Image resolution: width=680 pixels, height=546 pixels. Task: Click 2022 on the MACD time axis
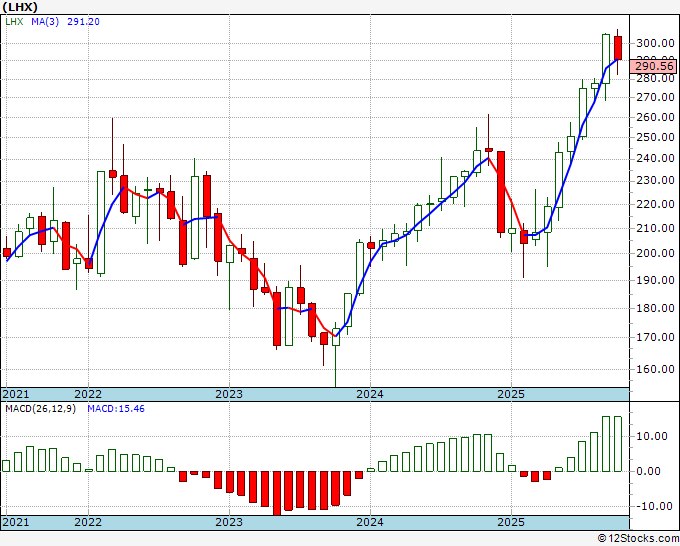88,522
